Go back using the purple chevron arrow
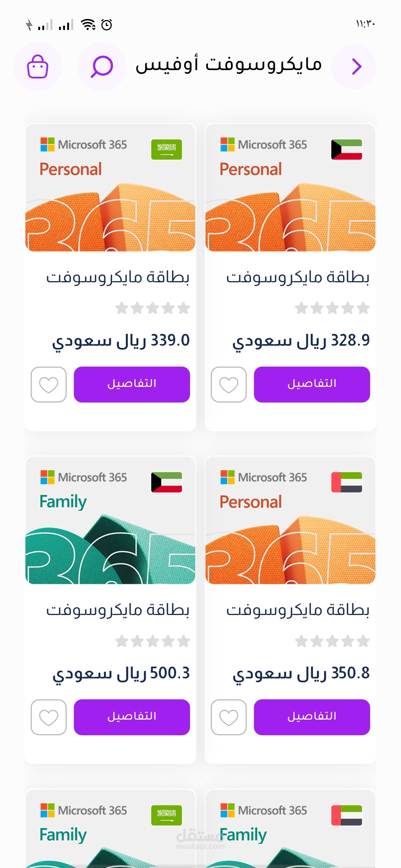401x868 pixels. [x=353, y=67]
